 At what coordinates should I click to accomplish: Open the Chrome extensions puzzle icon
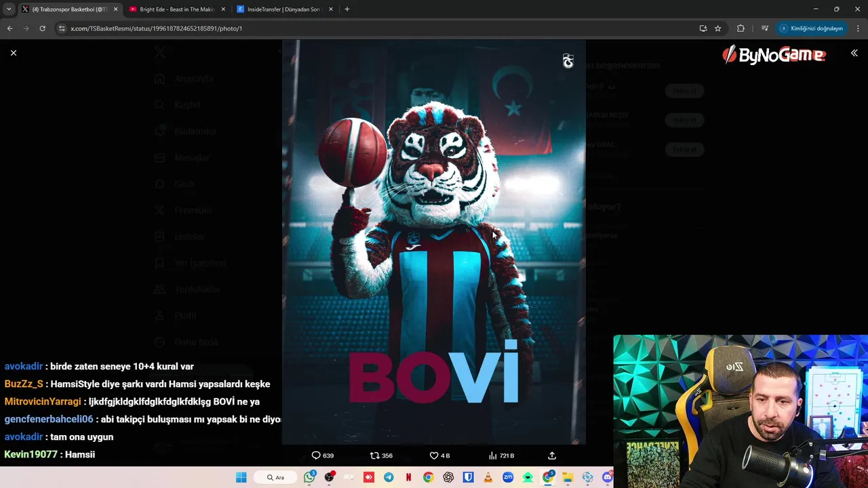point(741,28)
